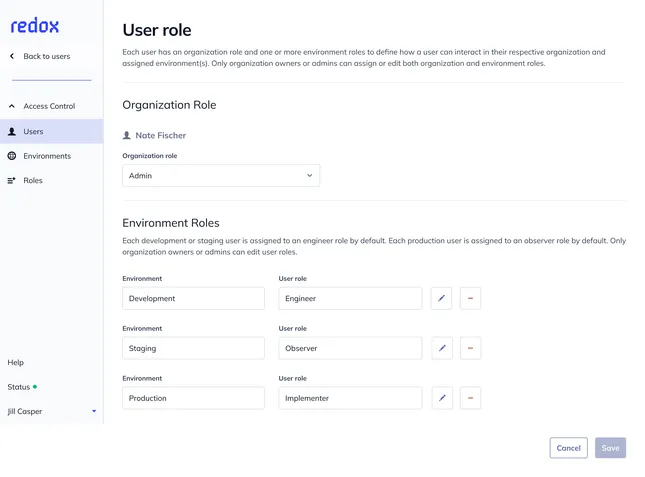Click the redox logo
Screen dimensions: 645x477
35,25
